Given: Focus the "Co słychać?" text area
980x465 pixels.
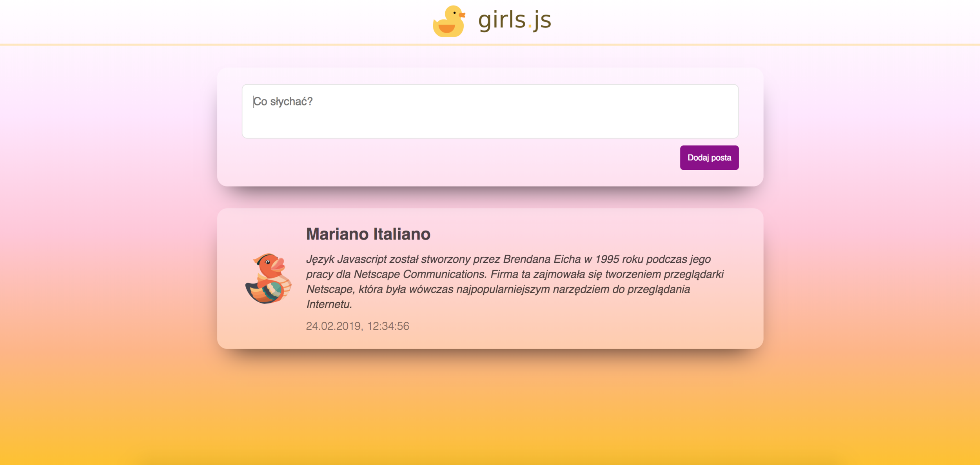Looking at the screenshot, I should point(490,111).
